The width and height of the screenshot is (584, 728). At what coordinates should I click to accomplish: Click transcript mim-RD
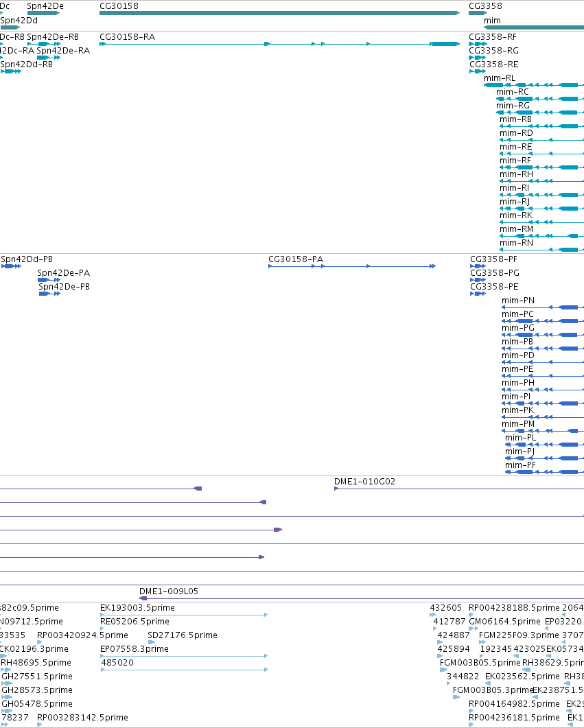(x=516, y=133)
